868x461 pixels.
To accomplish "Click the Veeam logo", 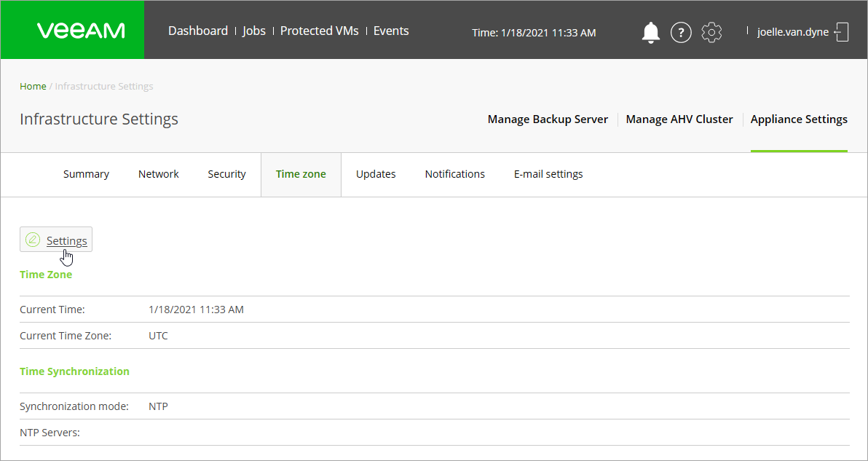I will coord(81,31).
